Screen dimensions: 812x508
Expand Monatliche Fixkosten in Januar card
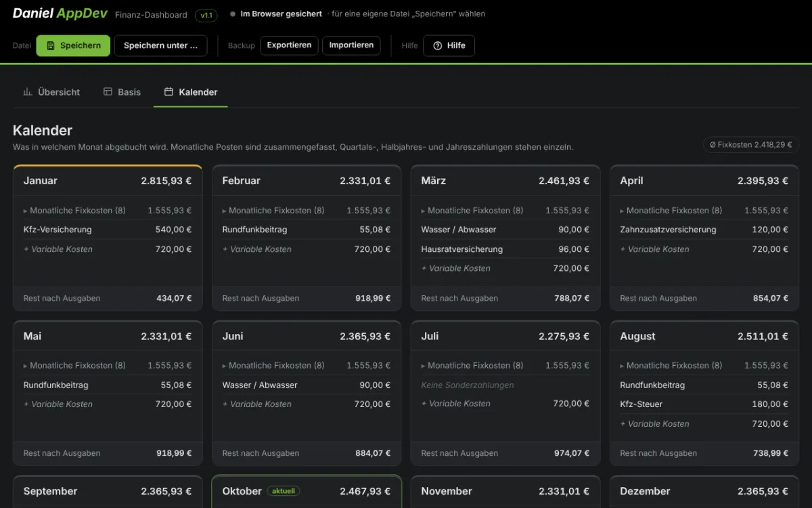[74, 211]
